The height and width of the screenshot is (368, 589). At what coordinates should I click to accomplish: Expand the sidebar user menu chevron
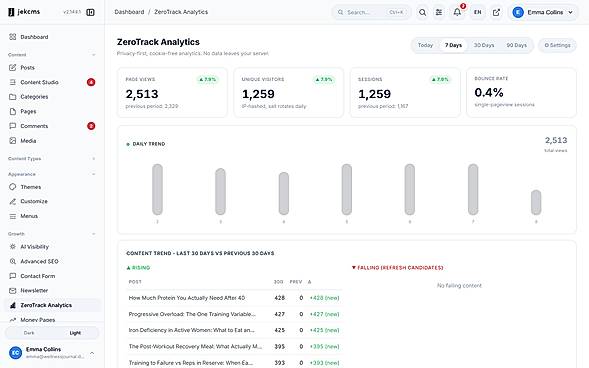click(92, 353)
